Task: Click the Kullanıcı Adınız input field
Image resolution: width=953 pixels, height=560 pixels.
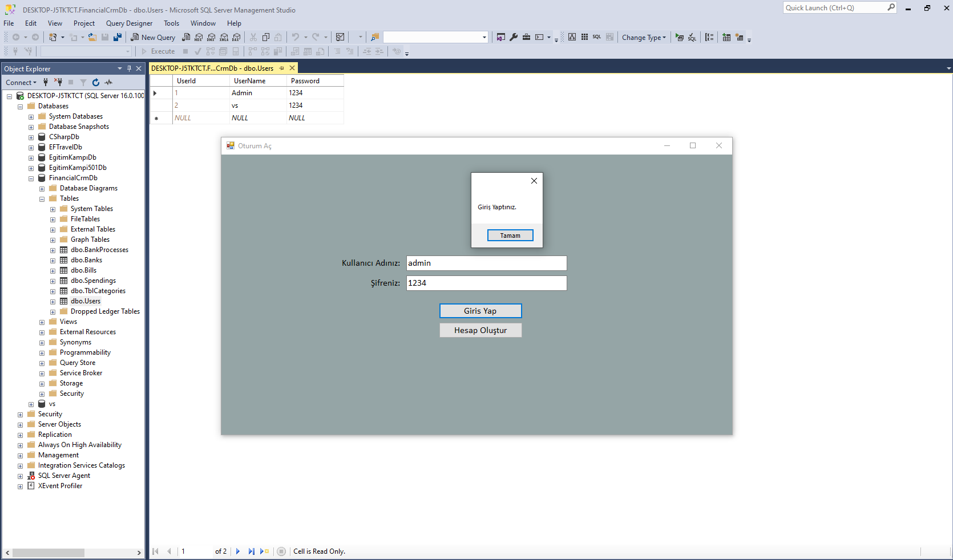Action: click(487, 263)
